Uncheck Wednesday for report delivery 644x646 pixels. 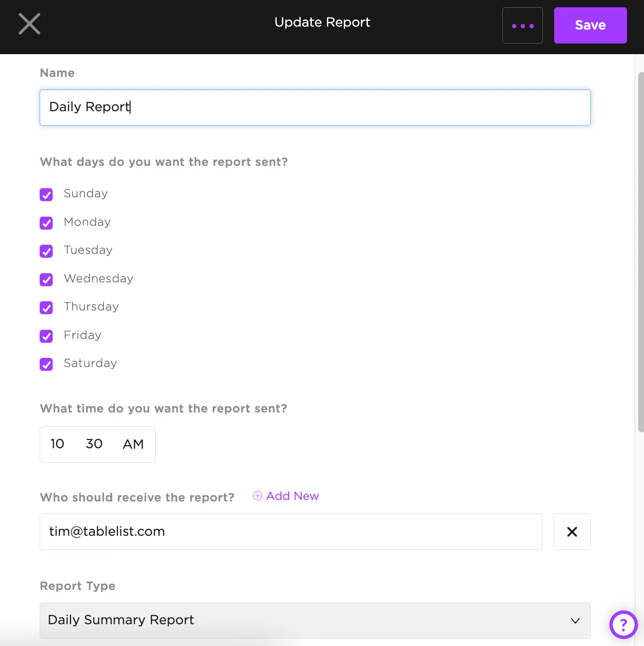click(46, 279)
